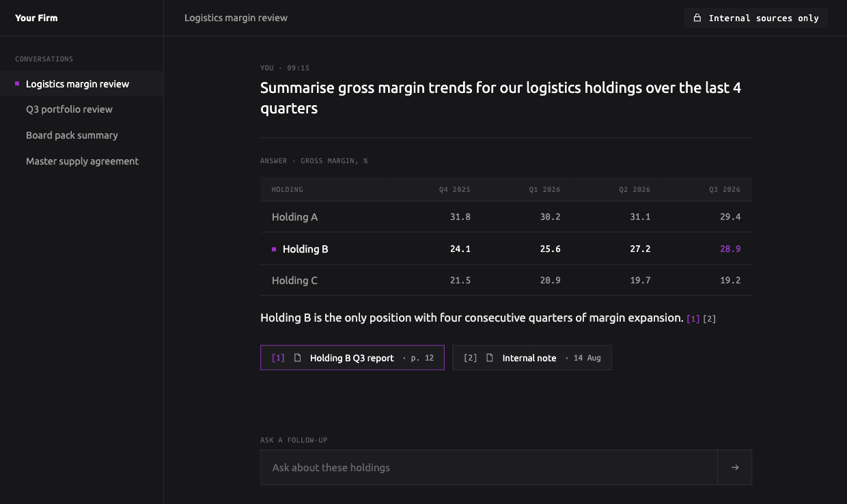
Task: Open the Holding B Q3 report source
Action: pyautogui.click(x=352, y=358)
